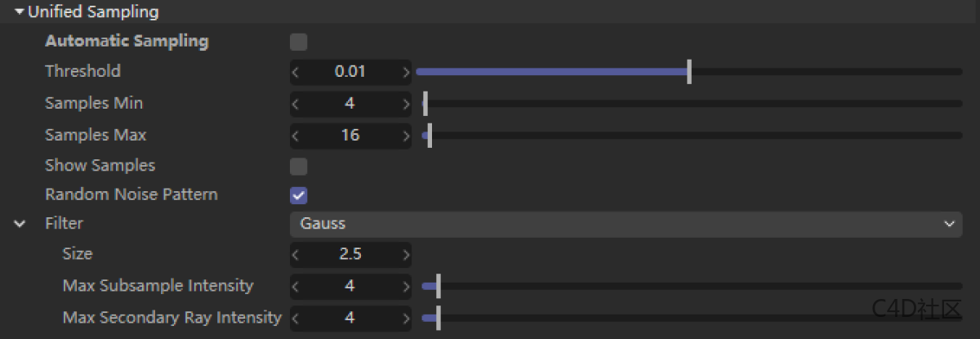Viewport: 980px width, 339px height.
Task: Click the Samples Max value field
Action: [350, 136]
